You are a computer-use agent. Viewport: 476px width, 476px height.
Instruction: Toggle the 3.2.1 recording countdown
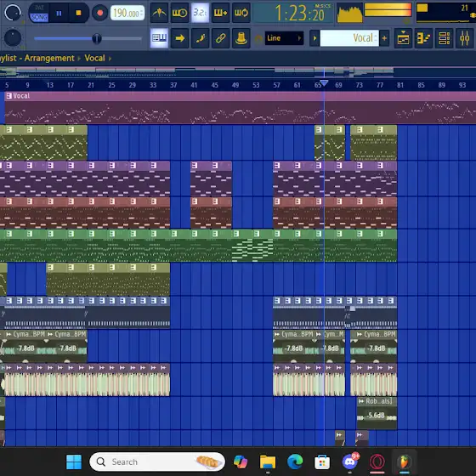click(x=200, y=13)
